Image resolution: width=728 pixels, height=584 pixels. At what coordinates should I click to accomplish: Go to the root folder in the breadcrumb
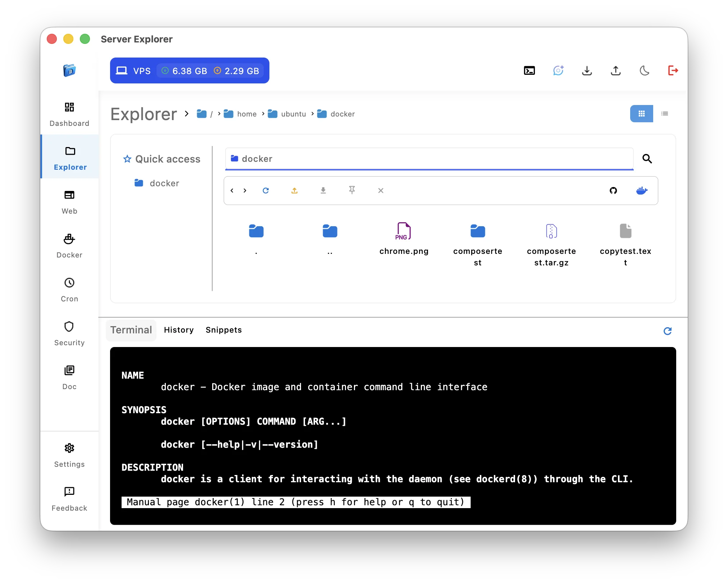pos(205,114)
